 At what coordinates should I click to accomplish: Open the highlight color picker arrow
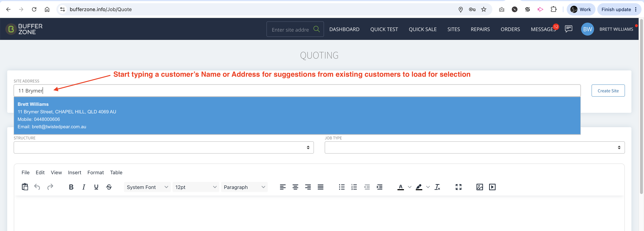[x=428, y=187]
